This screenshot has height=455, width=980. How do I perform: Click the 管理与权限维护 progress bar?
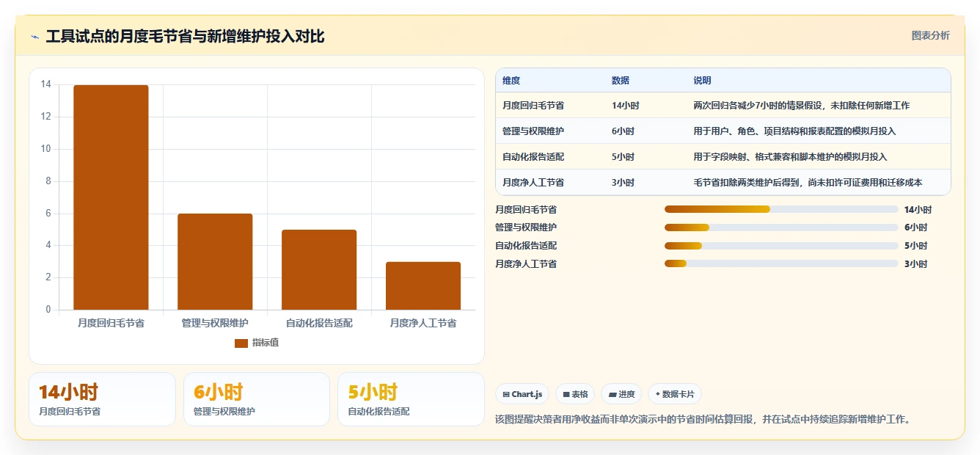point(781,227)
